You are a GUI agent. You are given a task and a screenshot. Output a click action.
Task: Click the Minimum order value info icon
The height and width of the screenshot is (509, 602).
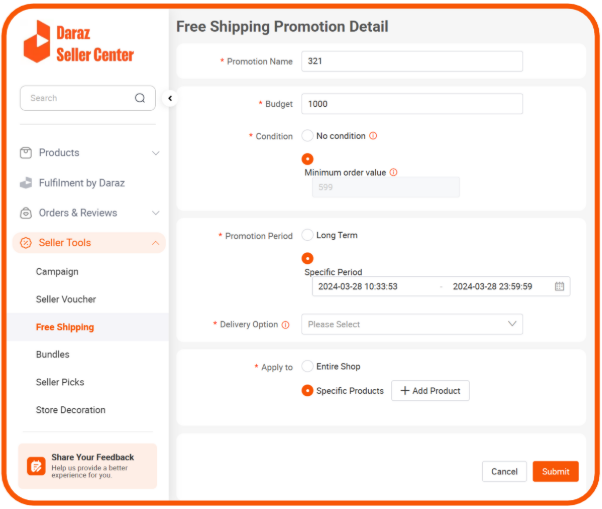(x=393, y=172)
